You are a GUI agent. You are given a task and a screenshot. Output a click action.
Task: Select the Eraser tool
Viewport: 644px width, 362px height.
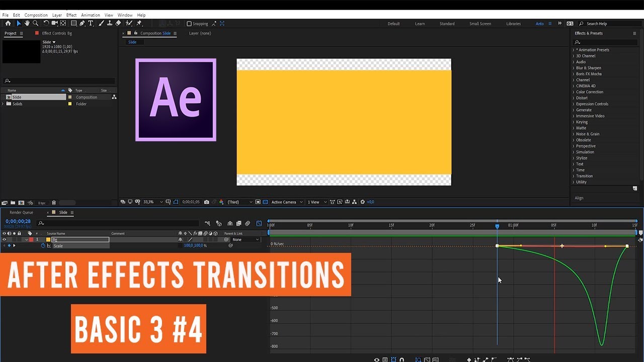point(118,23)
